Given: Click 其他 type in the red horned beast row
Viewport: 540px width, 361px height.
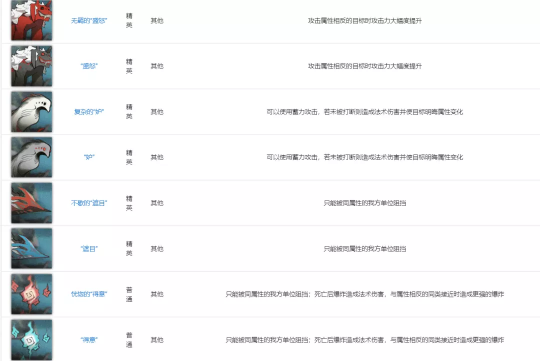Looking at the screenshot, I should click(x=157, y=21).
